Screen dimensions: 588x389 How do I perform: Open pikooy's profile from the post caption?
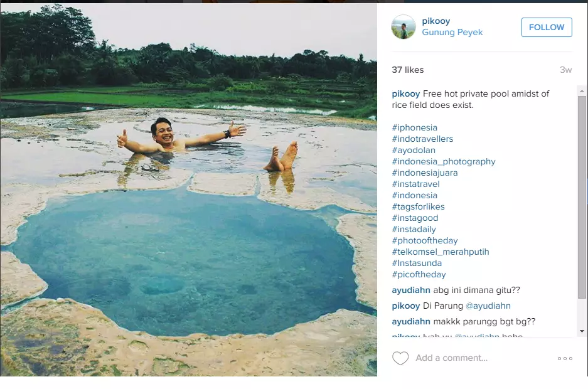[405, 93]
